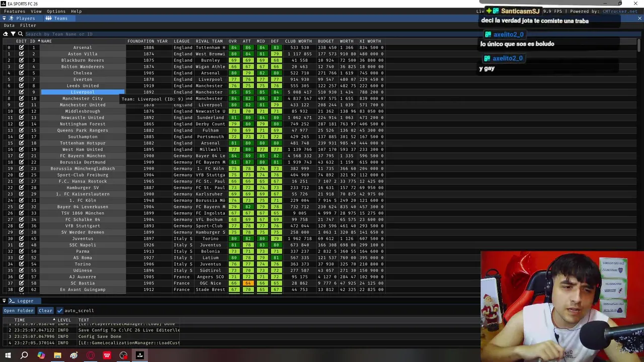Select the Nottingham Forest team name
The width and height of the screenshot is (644, 362).
tap(83, 124)
